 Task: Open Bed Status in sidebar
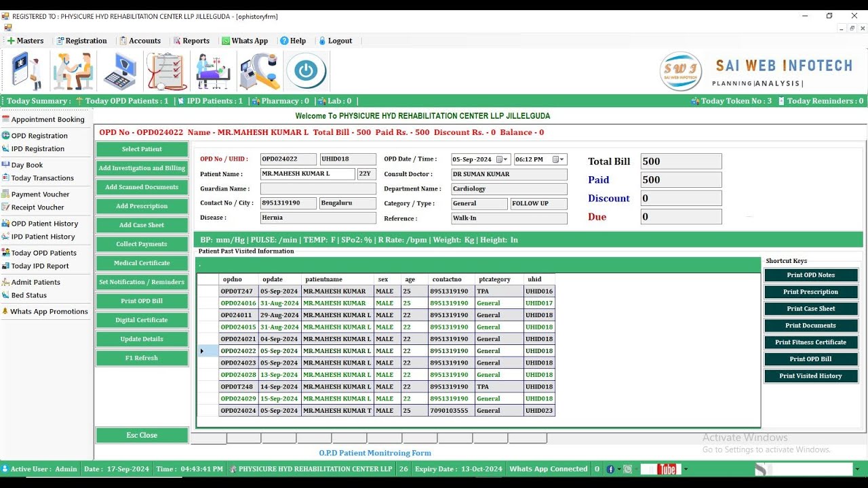click(x=24, y=295)
